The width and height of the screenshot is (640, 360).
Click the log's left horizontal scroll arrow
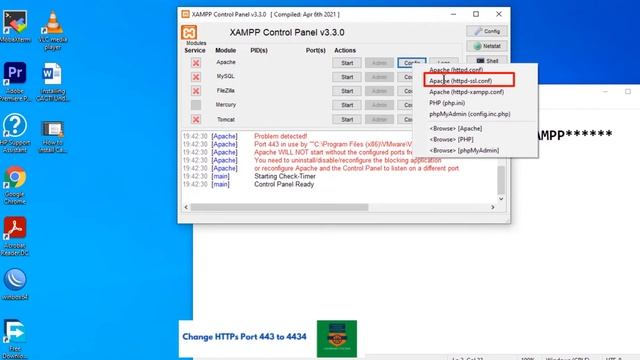[186, 207]
